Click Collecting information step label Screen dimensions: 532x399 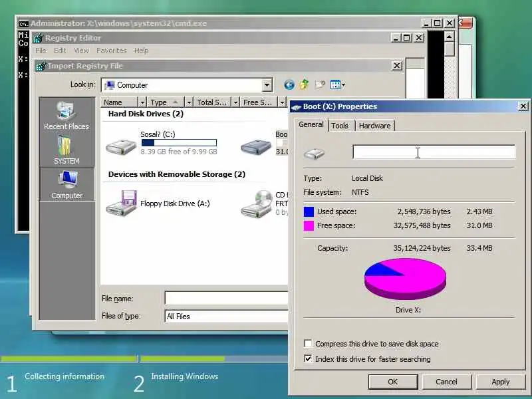65,376
